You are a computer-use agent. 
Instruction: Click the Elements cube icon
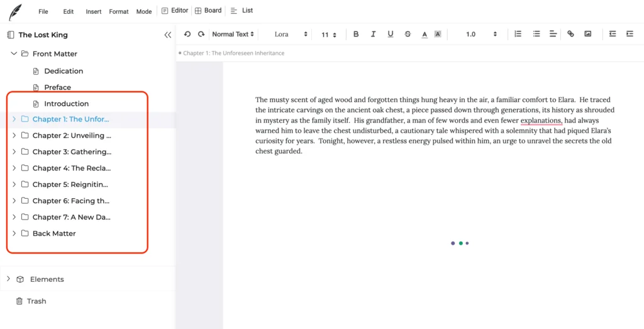(19, 279)
